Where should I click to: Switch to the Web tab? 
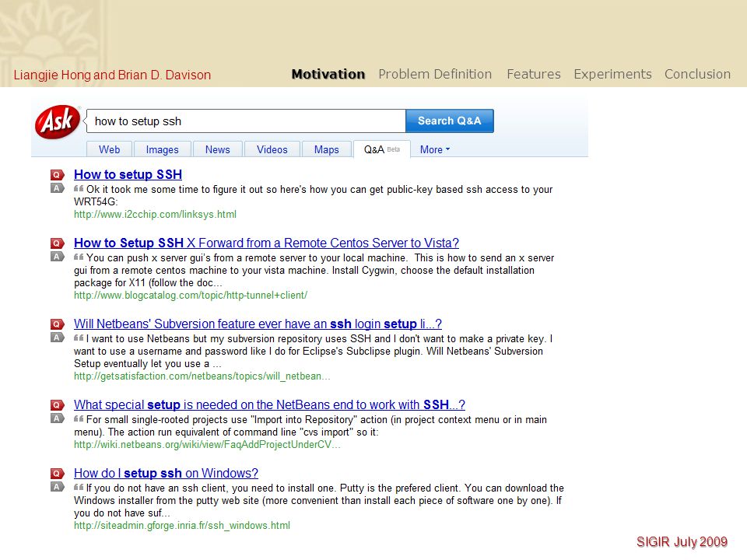109,149
